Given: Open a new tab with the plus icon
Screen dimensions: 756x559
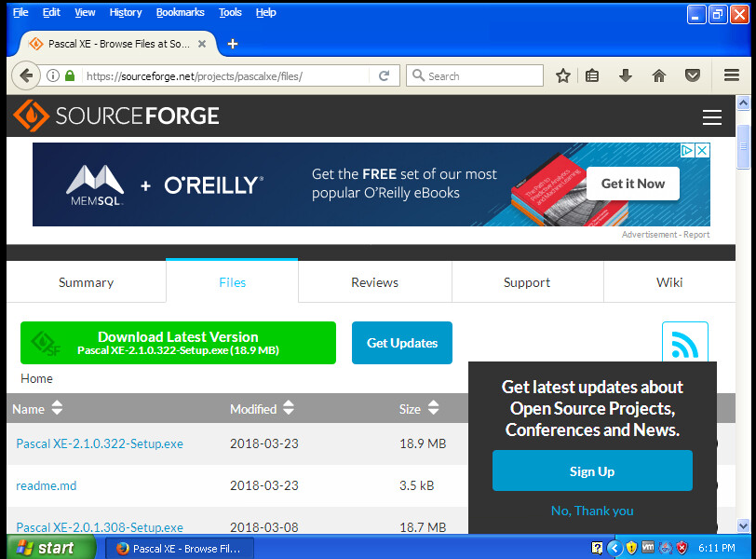Looking at the screenshot, I should [x=233, y=44].
